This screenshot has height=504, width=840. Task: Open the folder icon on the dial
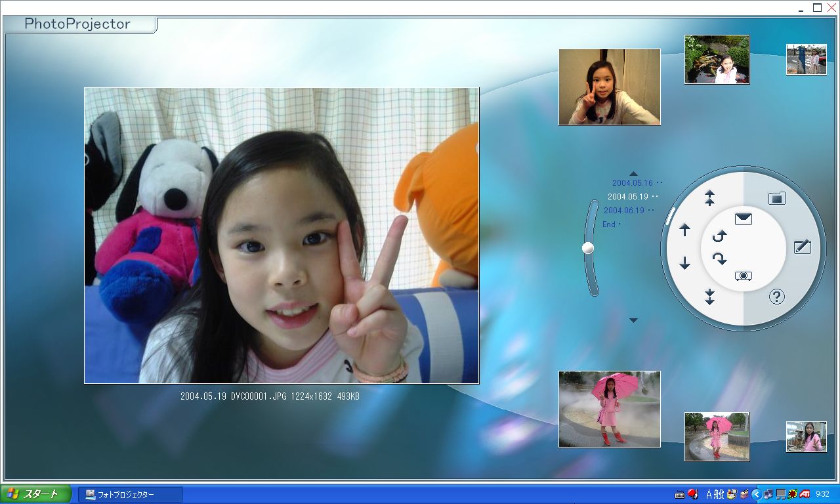[776, 198]
